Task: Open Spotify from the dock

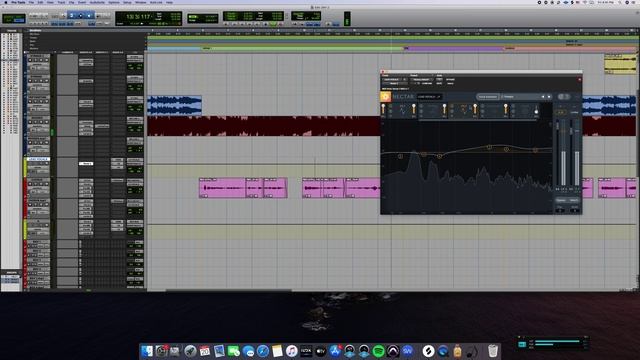Action: pos(378,351)
